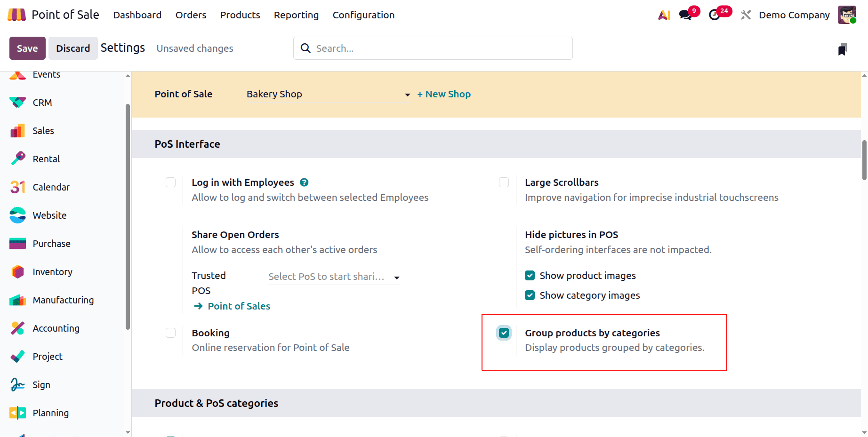868x437 pixels.
Task: Select the Manufacturing app icon
Action: (17, 300)
